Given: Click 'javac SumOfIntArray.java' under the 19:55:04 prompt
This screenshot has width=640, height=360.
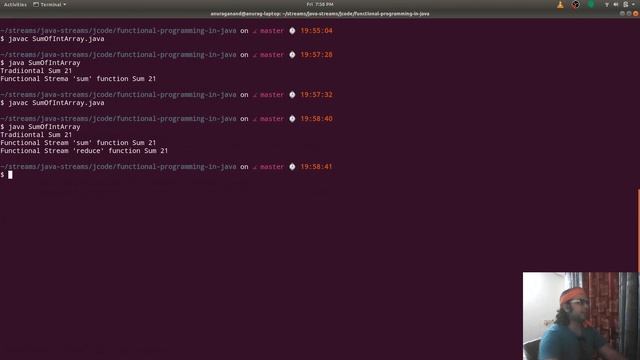Looking at the screenshot, I should (56, 39).
